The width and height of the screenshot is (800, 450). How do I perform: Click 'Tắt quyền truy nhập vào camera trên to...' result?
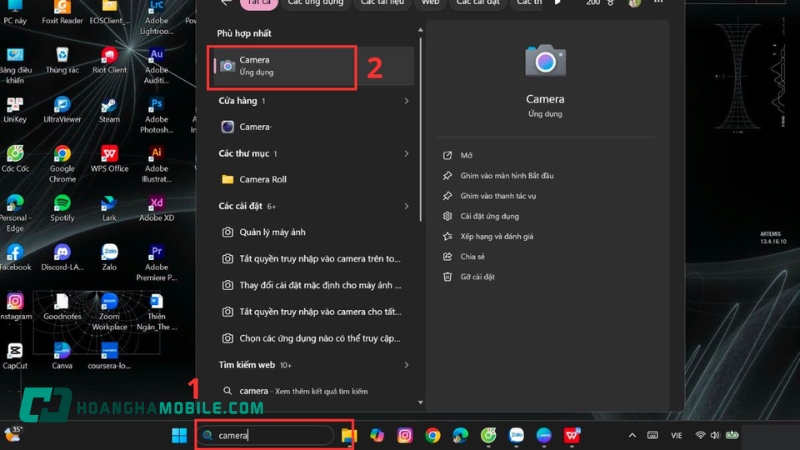(x=313, y=259)
